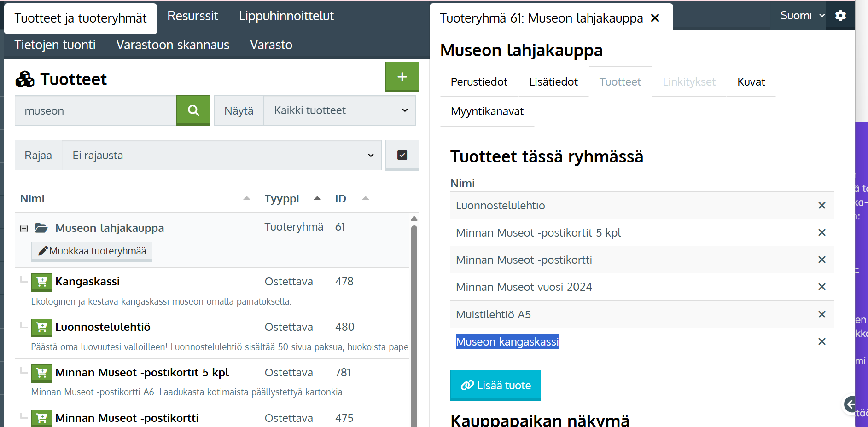Image resolution: width=868 pixels, height=427 pixels.
Task: Click the cart icon of Minnan Museot -postikortti row
Action: [41, 418]
